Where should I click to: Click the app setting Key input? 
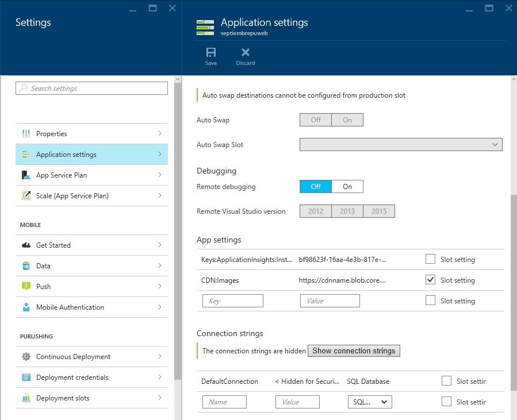[233, 300]
